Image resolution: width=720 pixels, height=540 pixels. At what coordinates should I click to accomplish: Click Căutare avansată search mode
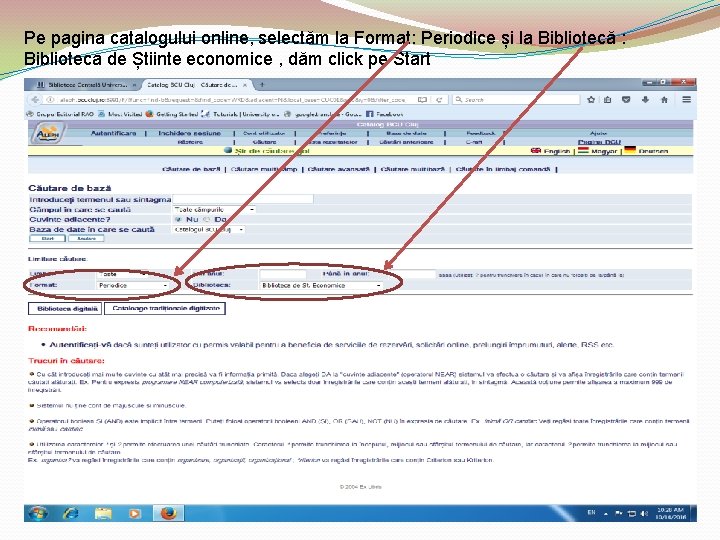click(x=338, y=169)
